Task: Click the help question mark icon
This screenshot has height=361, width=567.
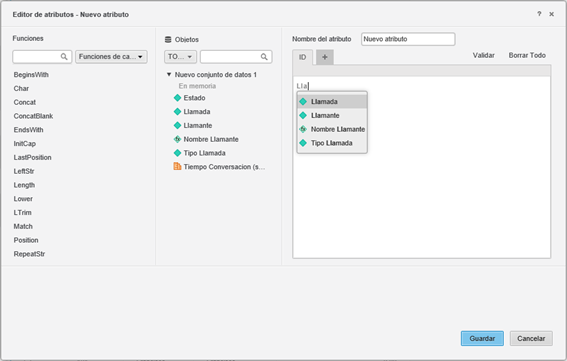Action: [539, 14]
